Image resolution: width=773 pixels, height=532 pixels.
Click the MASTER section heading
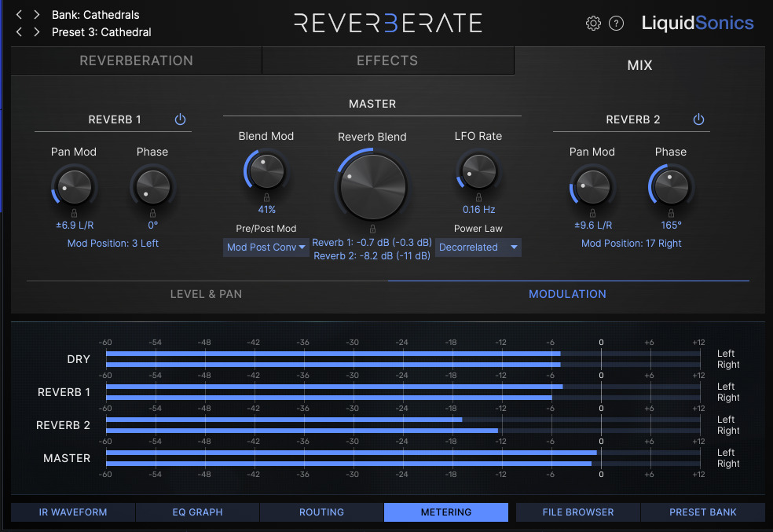click(372, 104)
